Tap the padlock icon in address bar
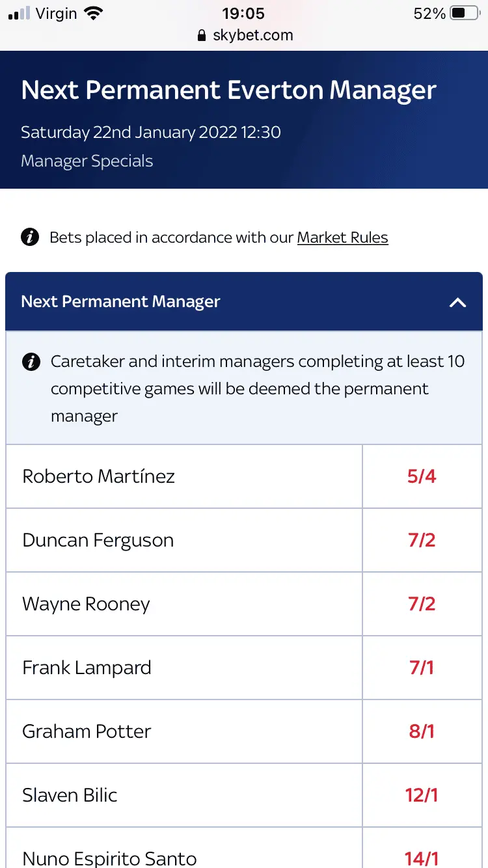 point(202,36)
